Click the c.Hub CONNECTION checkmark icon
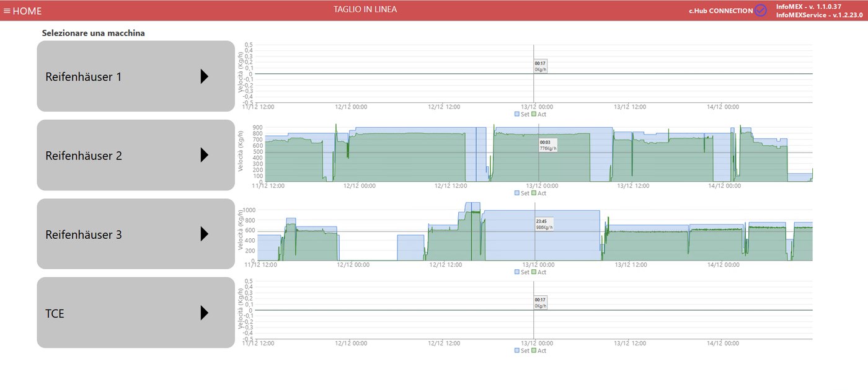Viewport: 868px width, 392px height. [761, 11]
